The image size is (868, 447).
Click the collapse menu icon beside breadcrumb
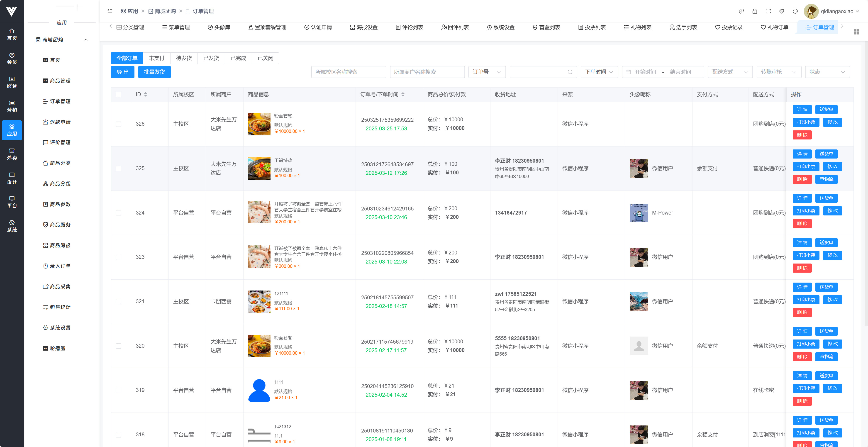tap(110, 11)
